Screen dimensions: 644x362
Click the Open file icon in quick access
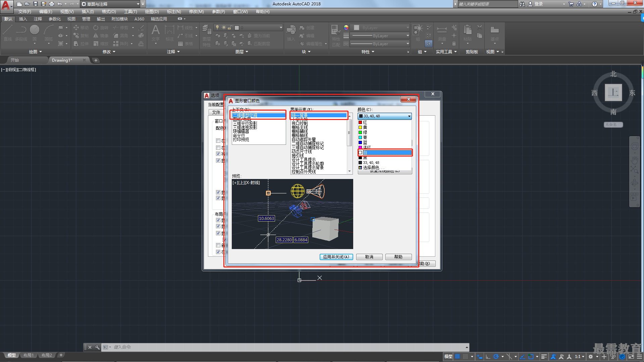click(x=28, y=4)
